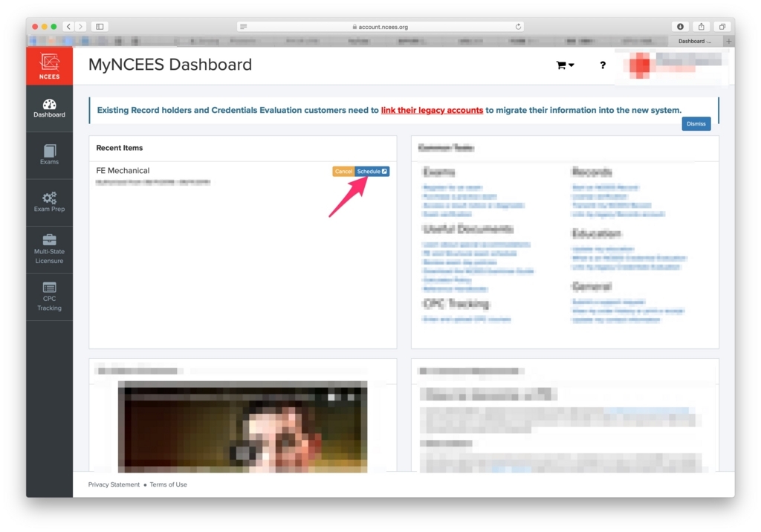Go back with Safari's back arrow
This screenshot has height=532, width=761.
(69, 27)
